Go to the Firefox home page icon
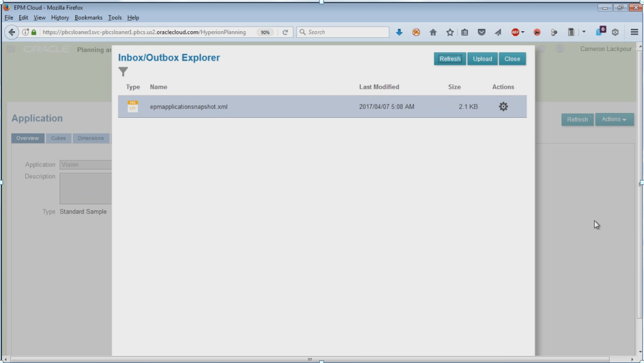This screenshot has width=644, height=363. [433, 32]
